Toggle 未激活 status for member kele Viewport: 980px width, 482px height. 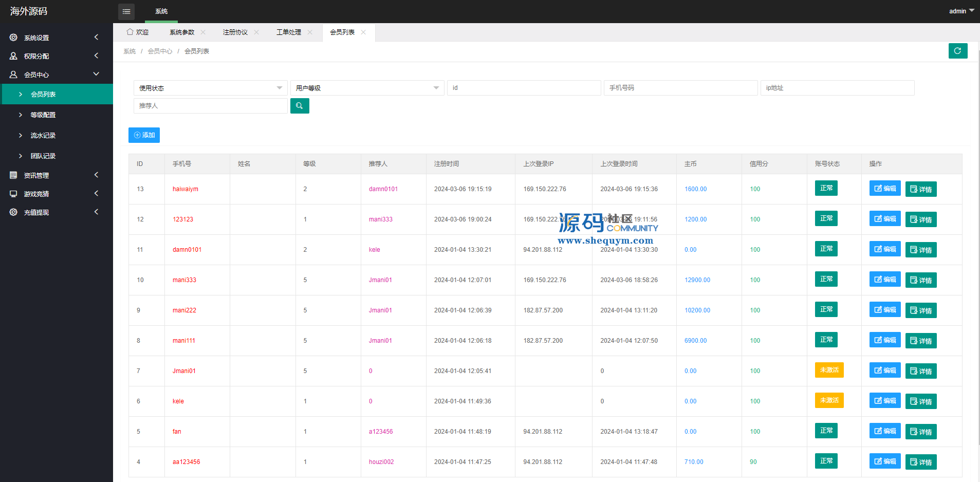829,400
